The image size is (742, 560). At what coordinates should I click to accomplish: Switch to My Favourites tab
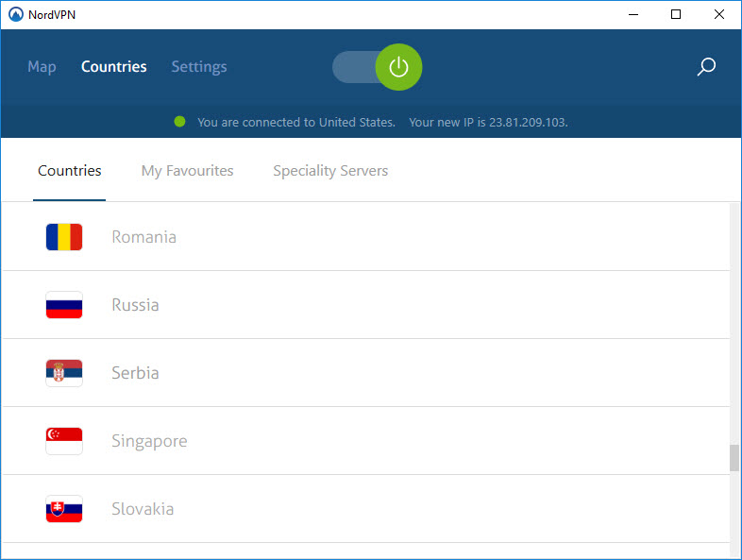tap(188, 170)
